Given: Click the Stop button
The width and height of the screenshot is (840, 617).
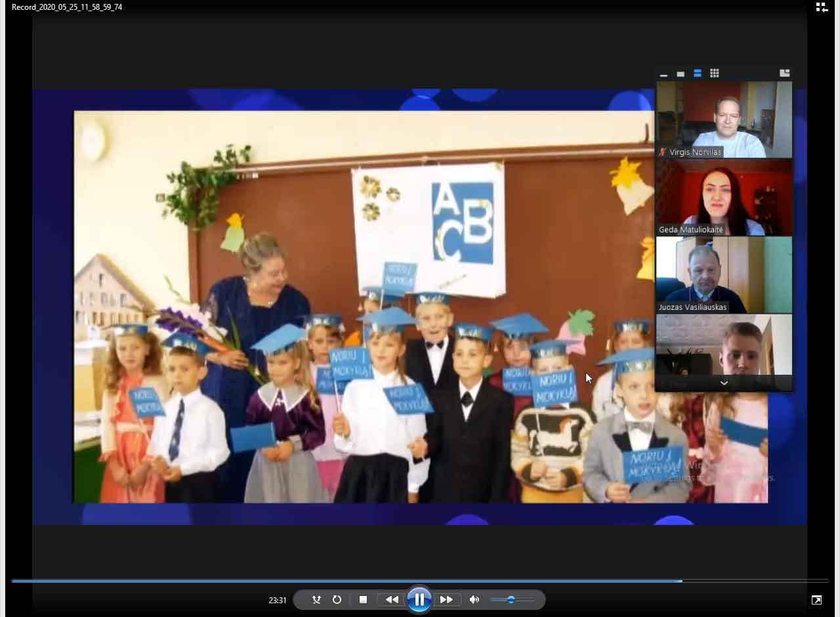Looking at the screenshot, I should pyautogui.click(x=363, y=599).
